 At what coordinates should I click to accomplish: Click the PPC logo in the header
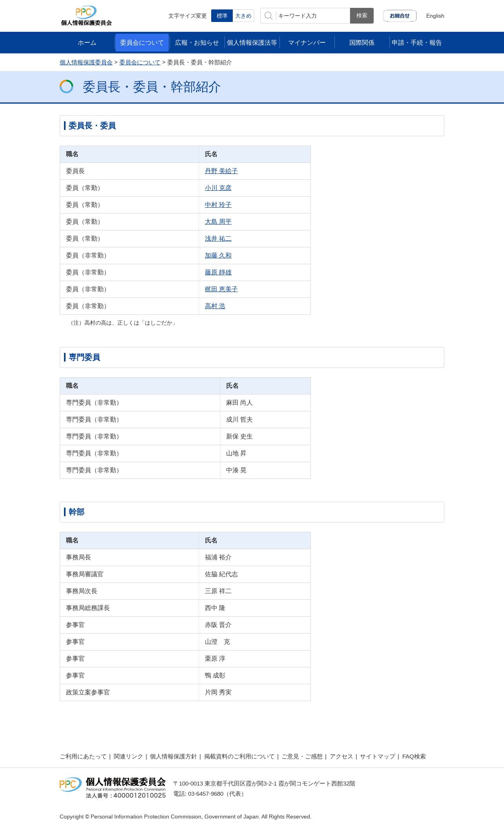click(86, 16)
